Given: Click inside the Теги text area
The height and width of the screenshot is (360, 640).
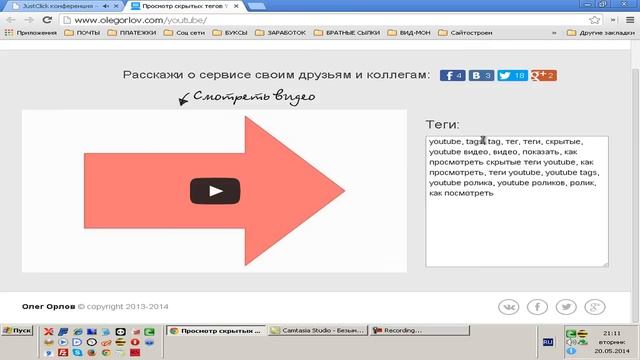Looking at the screenshot, I should coord(517,202).
